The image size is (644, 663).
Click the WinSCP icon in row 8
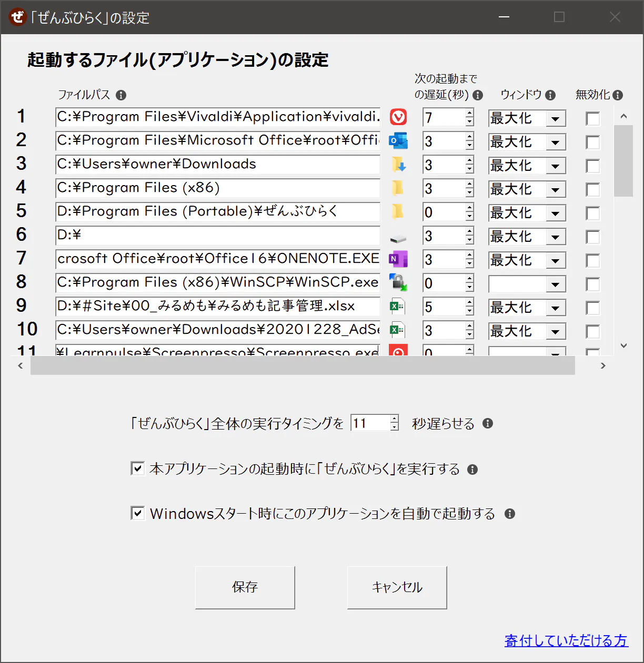(398, 282)
